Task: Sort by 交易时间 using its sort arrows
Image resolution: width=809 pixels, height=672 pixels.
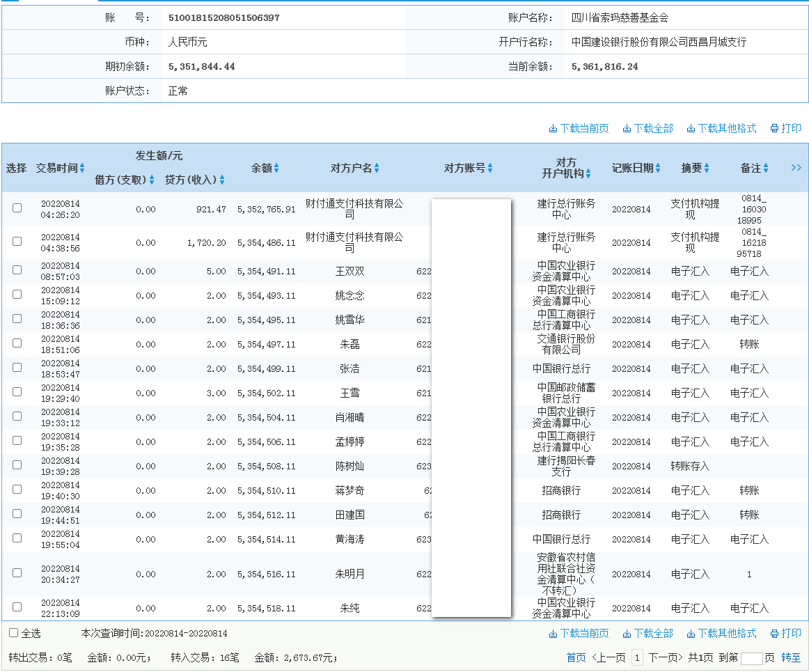Action: coord(82,169)
